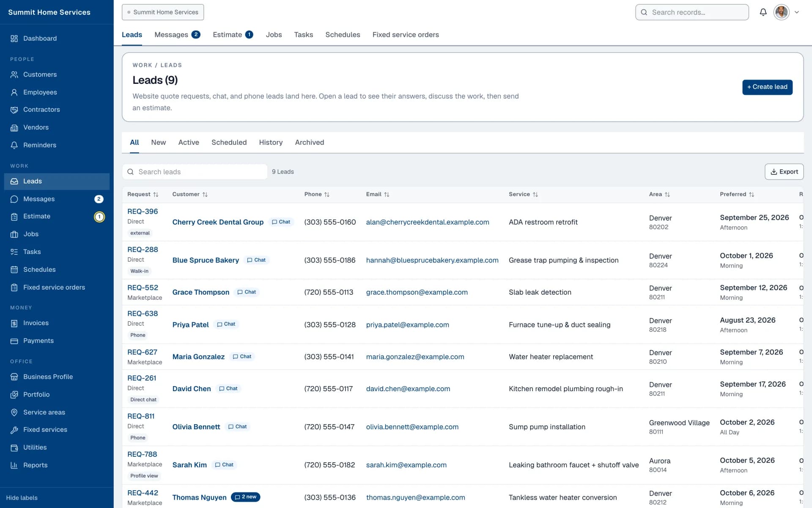Open Vendors building icon

[x=14, y=127]
